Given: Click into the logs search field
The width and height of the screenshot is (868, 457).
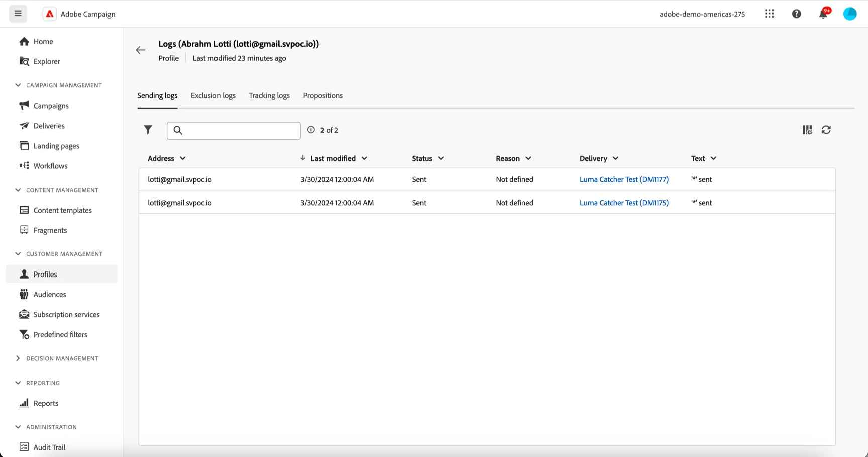Looking at the screenshot, I should (234, 130).
